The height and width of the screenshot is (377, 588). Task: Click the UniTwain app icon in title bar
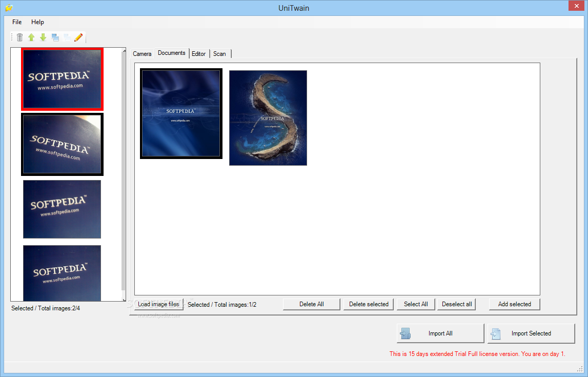(x=9, y=8)
